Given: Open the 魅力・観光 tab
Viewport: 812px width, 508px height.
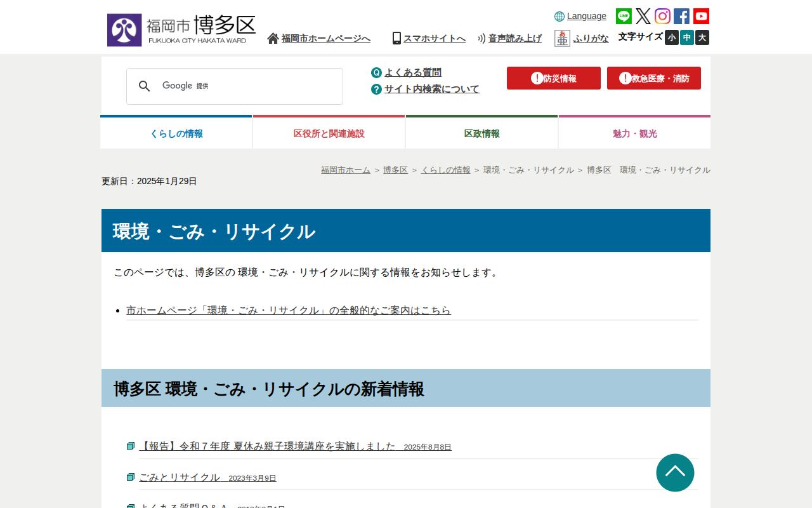Looking at the screenshot, I should [x=634, y=132].
